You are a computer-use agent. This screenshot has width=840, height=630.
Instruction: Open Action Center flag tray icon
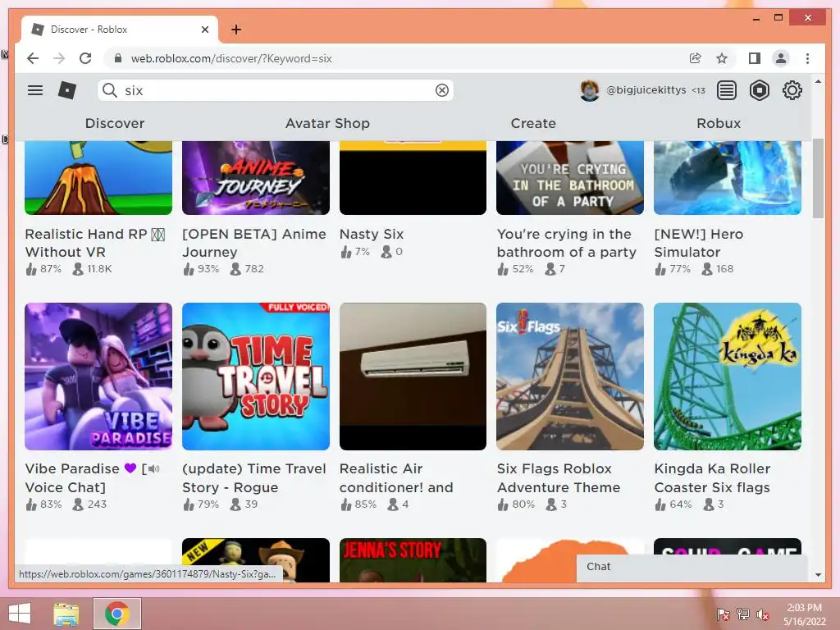pyautogui.click(x=723, y=614)
